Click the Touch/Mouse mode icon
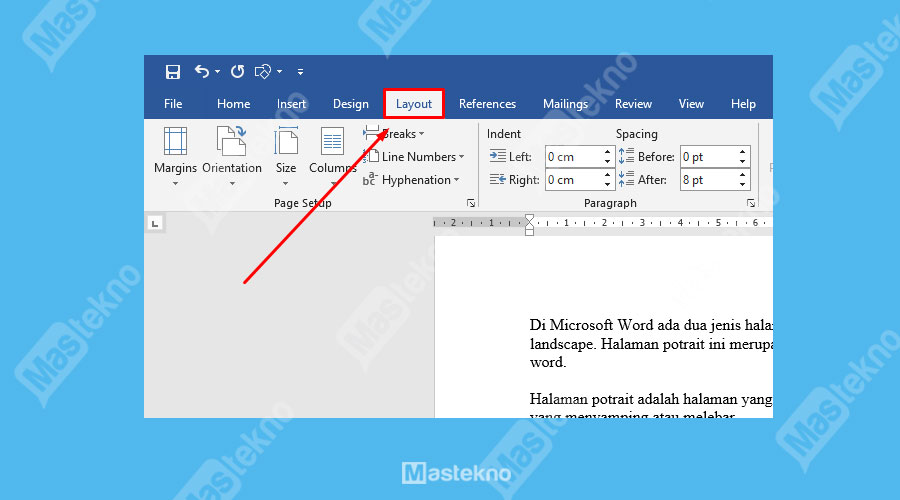This screenshot has height=500, width=900. 262,72
